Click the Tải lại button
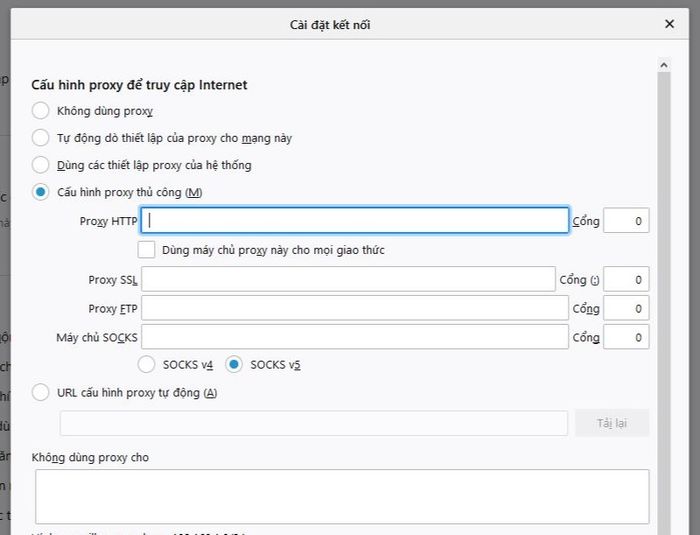This screenshot has height=535, width=700. tap(612, 423)
